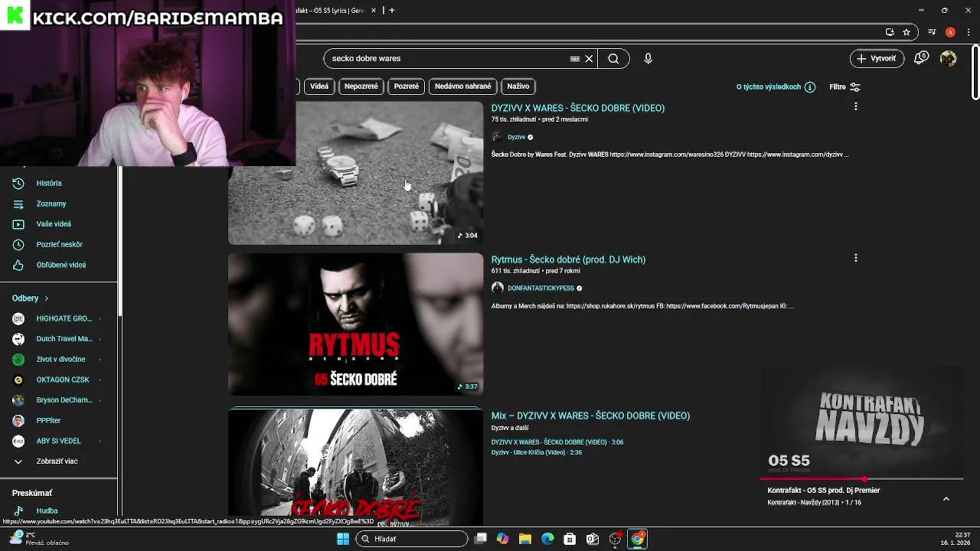The width and height of the screenshot is (980, 551).
Task: Open Microsoft Store from taskbar
Action: coord(570,539)
